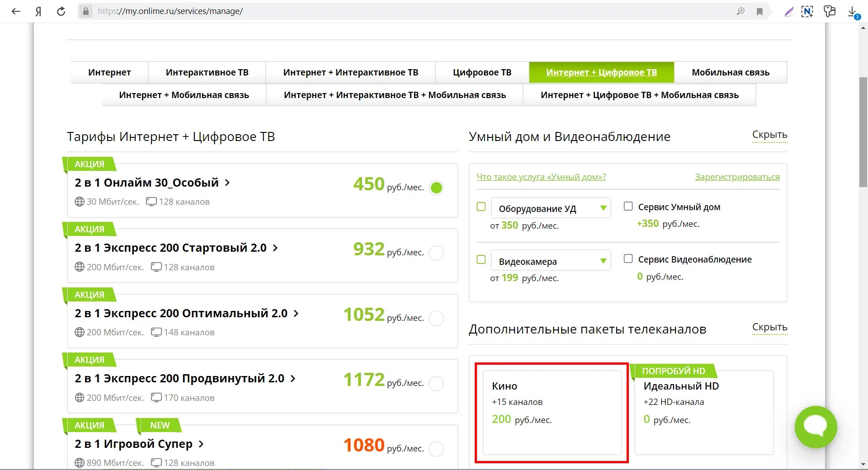
Task: Select the Экспресс 200 Продвинутый 2.0 radio button
Action: point(436,384)
